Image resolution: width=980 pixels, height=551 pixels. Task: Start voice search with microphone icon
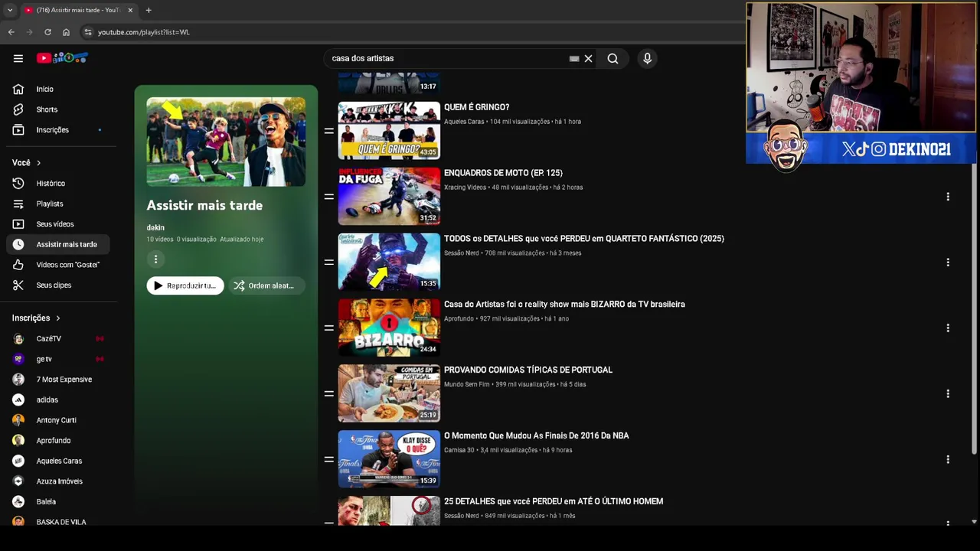point(647,58)
